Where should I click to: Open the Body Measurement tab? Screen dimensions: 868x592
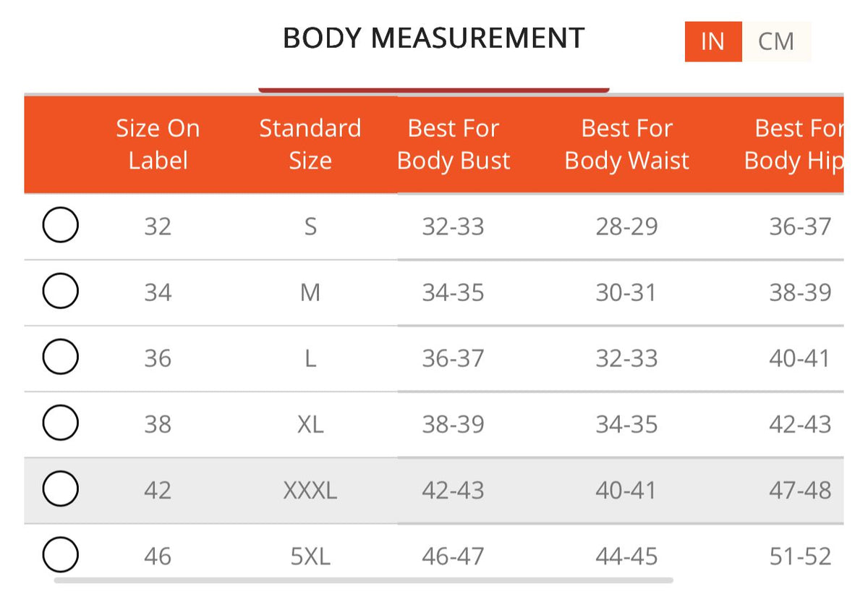[433, 38]
